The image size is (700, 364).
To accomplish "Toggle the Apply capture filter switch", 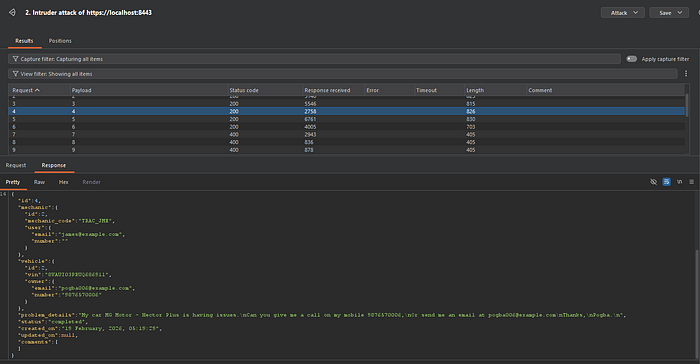I will tap(631, 59).
